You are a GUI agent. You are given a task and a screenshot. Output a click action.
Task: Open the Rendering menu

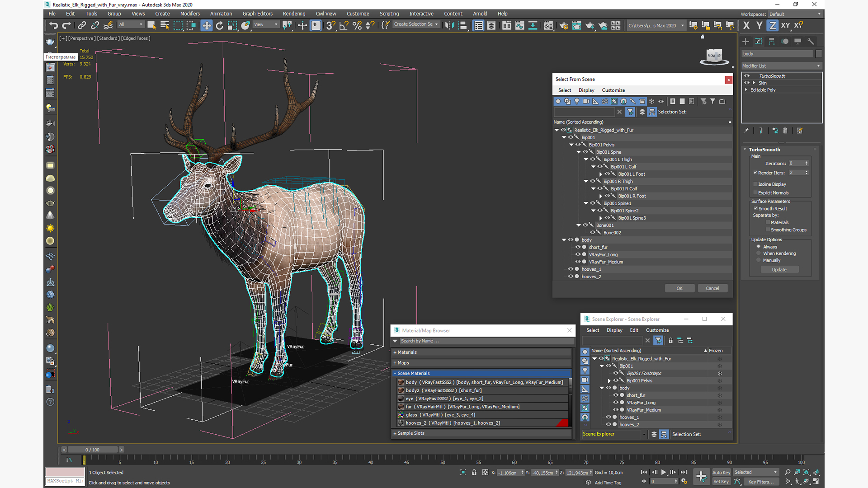coord(294,14)
